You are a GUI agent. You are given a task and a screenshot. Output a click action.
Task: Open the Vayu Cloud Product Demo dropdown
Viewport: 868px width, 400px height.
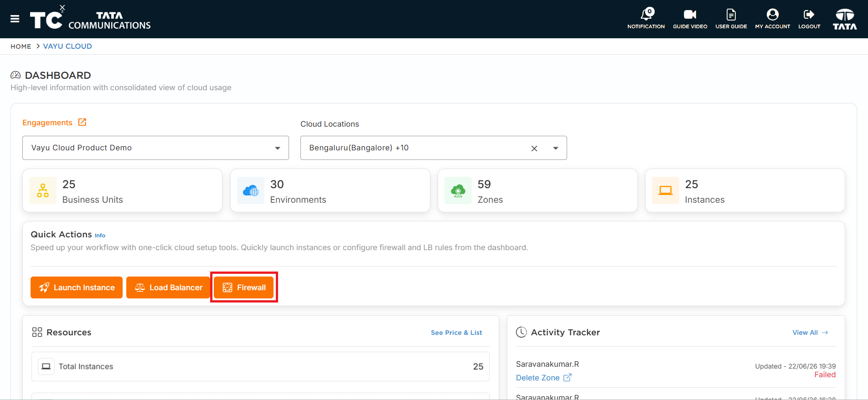click(155, 148)
